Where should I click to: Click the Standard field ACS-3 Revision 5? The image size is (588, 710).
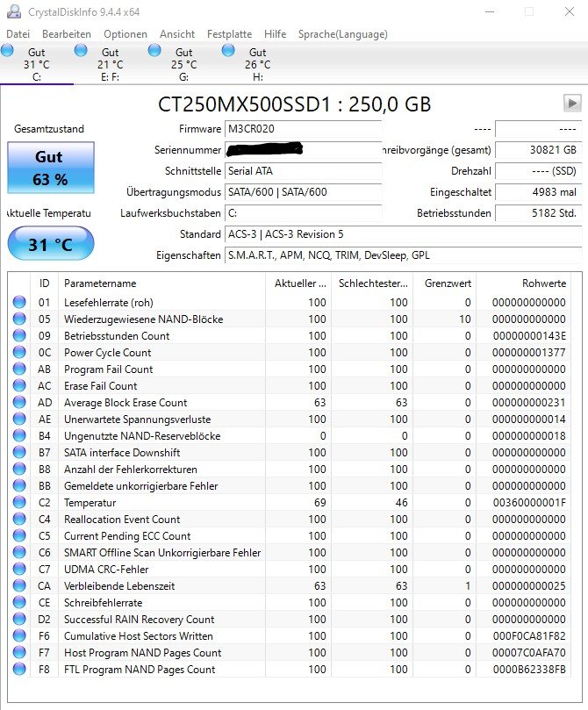coord(404,234)
